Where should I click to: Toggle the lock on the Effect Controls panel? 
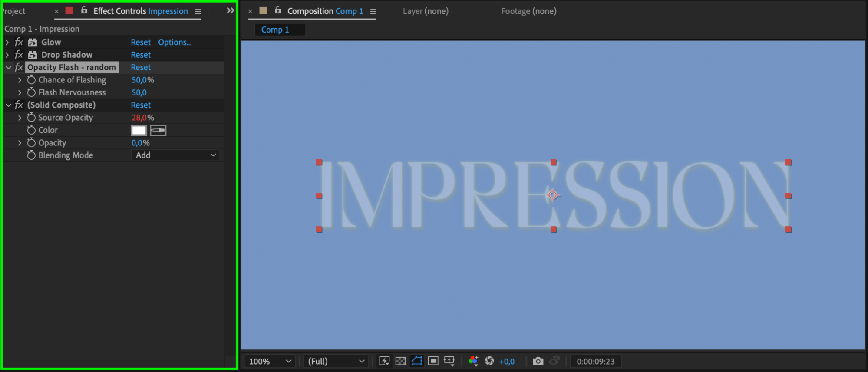coord(84,10)
